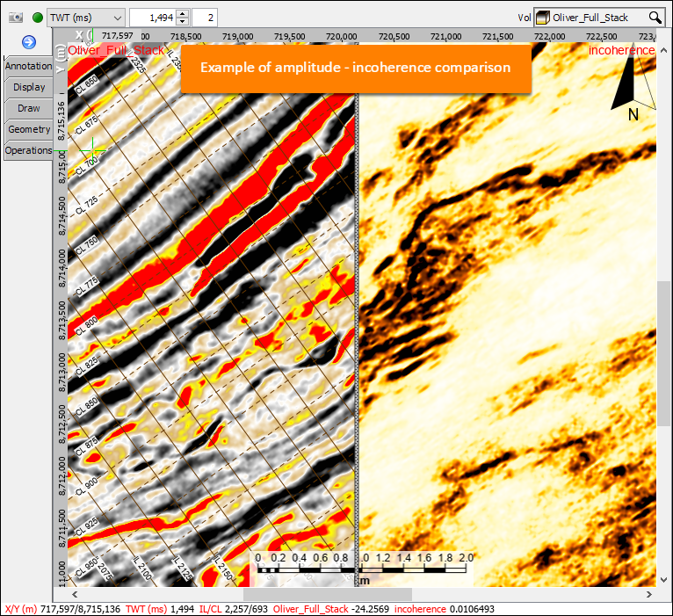Click the blue arrow expand icon
673x616 pixels.
(29, 42)
